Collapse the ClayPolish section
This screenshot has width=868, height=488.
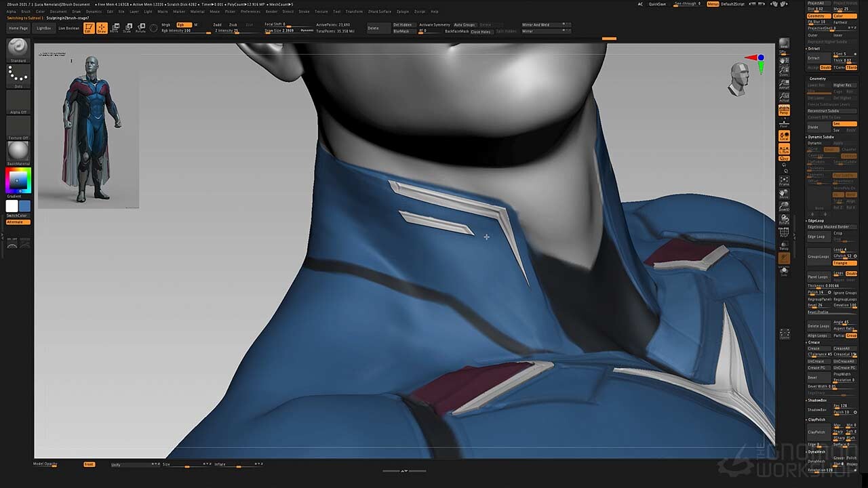click(816, 420)
